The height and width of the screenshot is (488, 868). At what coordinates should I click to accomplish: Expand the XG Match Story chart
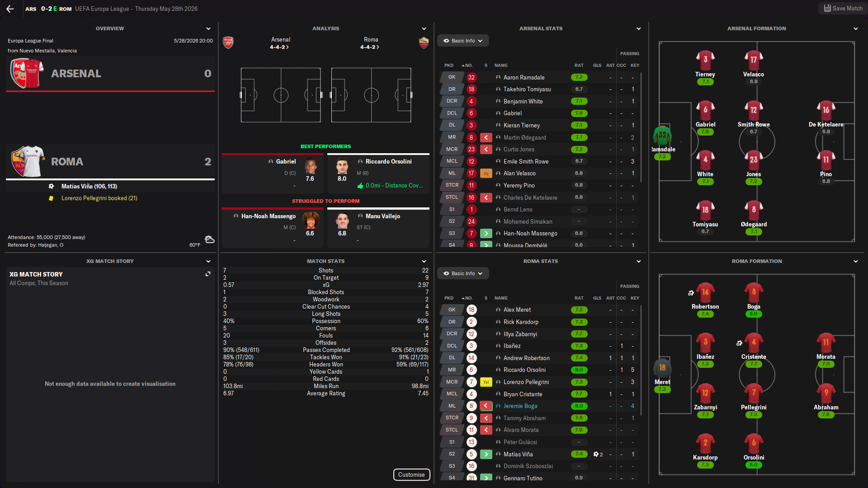tap(208, 274)
